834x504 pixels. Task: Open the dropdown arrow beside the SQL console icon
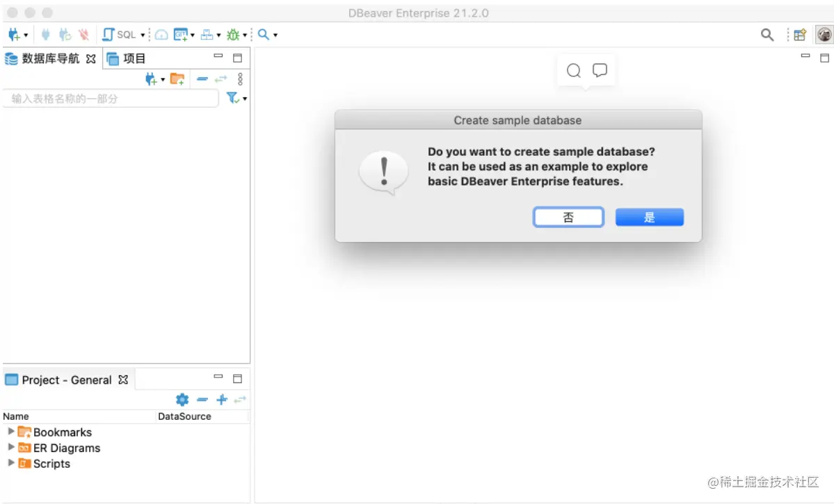pyautogui.click(x=193, y=35)
